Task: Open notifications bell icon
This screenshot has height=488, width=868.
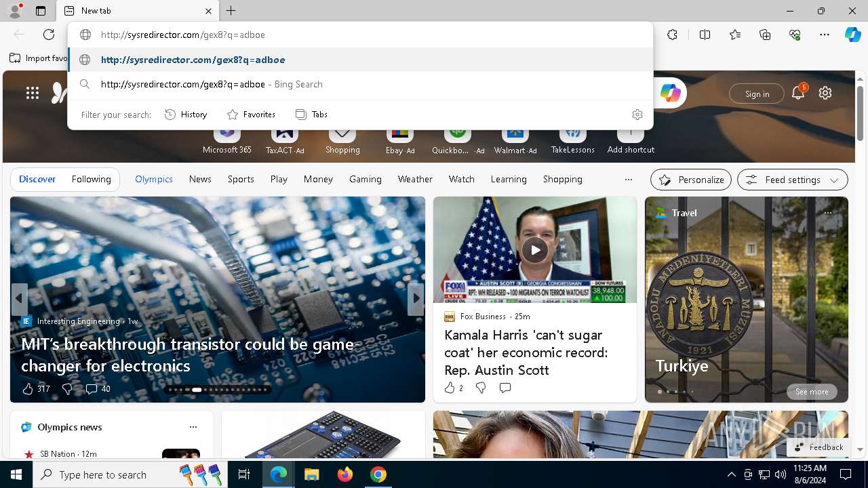Action: coord(798,94)
